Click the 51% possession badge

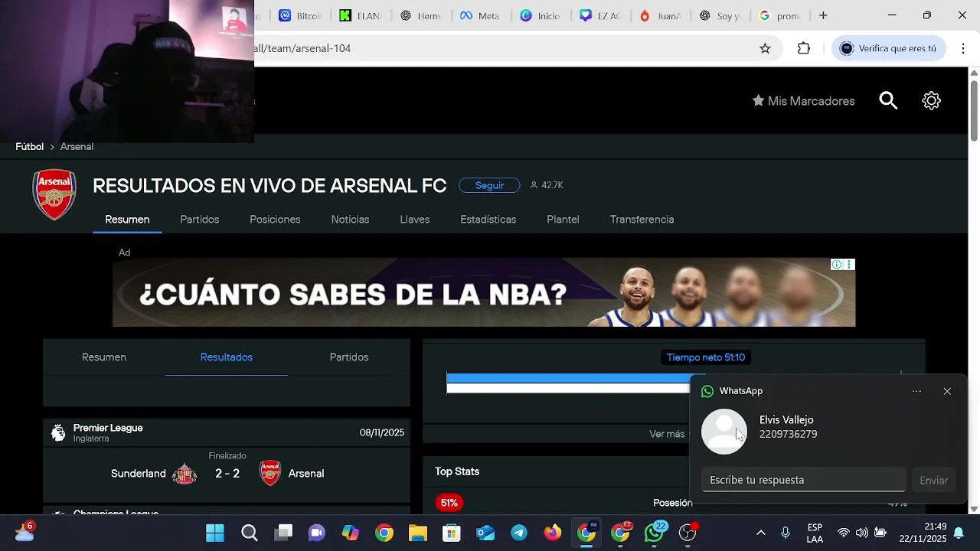point(449,503)
